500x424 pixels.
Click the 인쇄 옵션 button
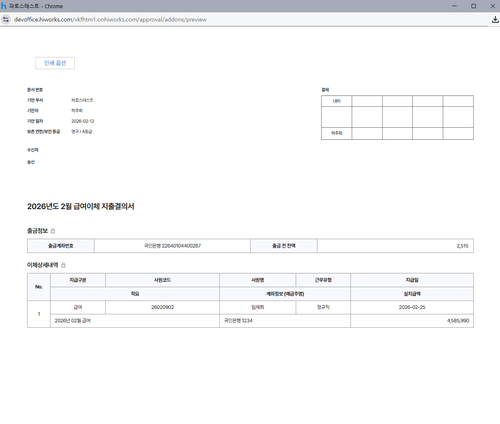tap(55, 63)
